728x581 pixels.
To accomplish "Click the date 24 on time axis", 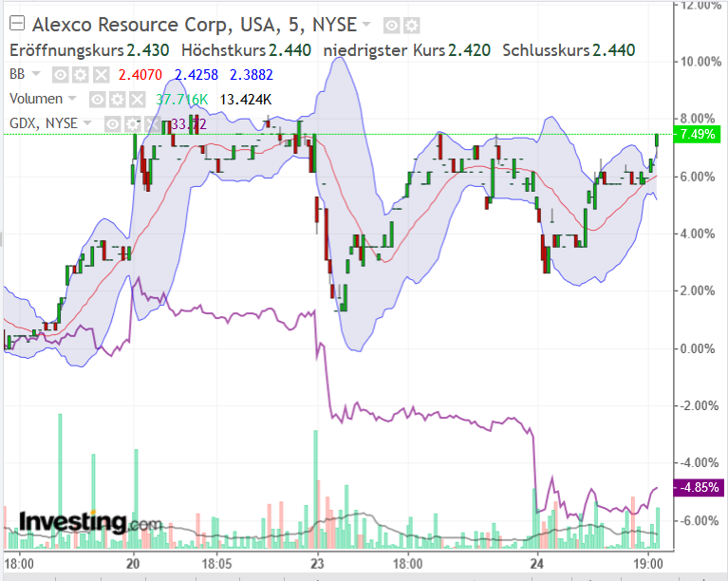I will pos(536,564).
